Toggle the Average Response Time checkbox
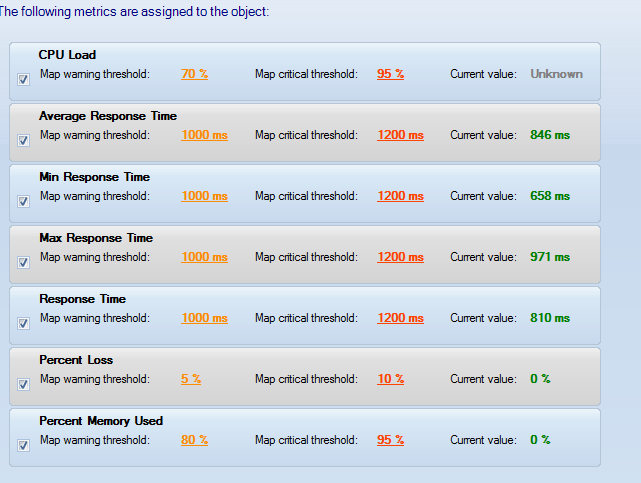 (23, 140)
